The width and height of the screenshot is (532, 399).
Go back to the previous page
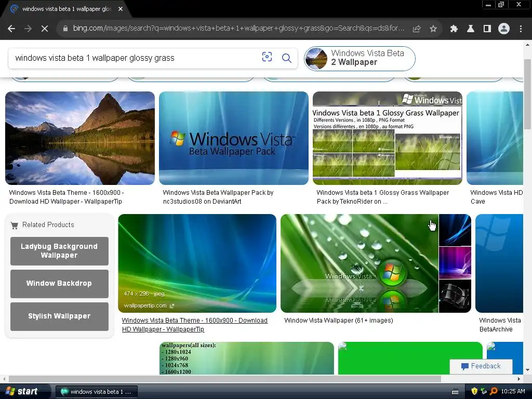pyautogui.click(x=11, y=29)
